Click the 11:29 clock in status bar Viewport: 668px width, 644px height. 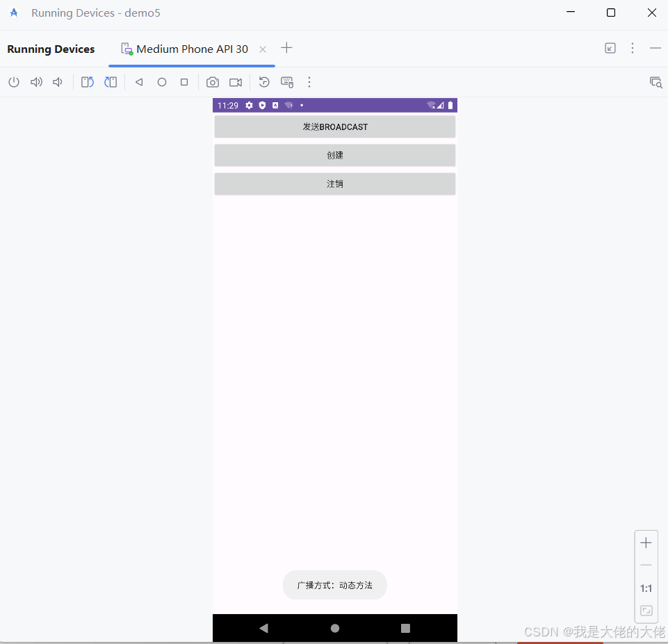[228, 105]
